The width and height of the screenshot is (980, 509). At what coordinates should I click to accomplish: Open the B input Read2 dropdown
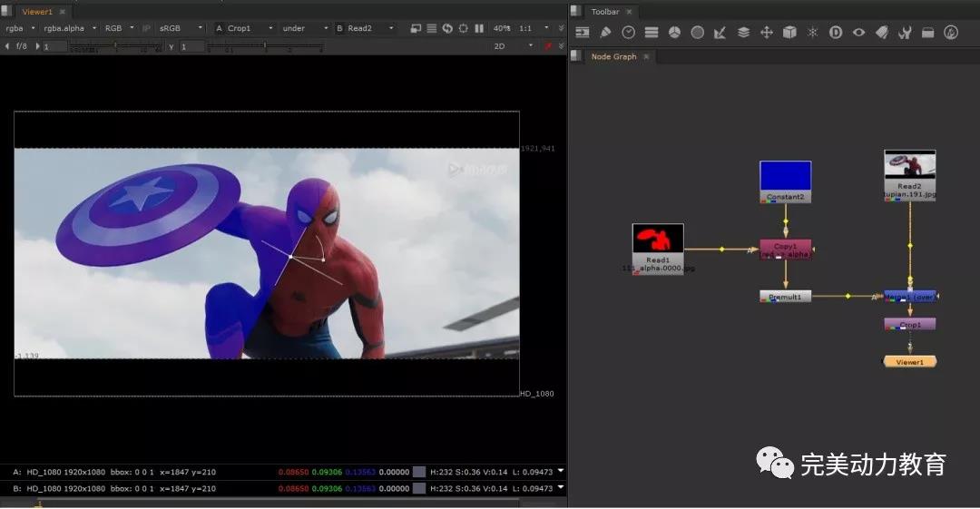366,28
